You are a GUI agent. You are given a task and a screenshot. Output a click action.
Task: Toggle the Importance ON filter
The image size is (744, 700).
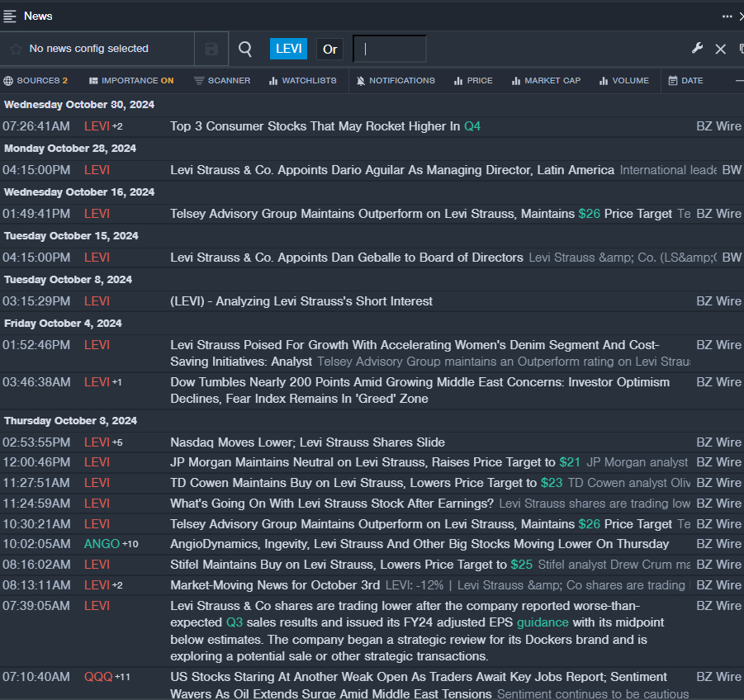pos(131,81)
